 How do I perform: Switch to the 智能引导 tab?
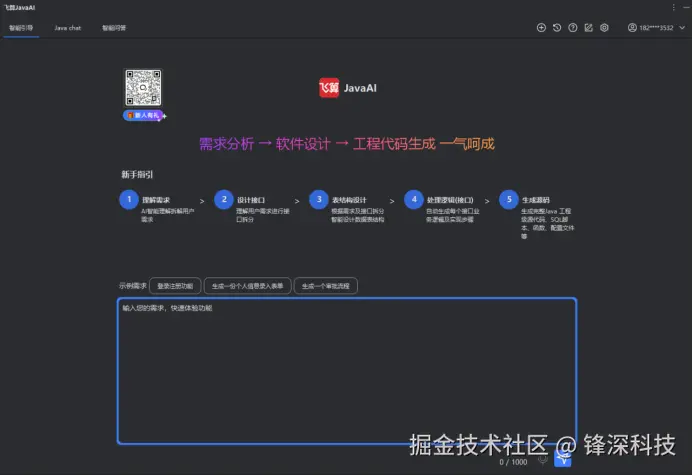click(21, 28)
